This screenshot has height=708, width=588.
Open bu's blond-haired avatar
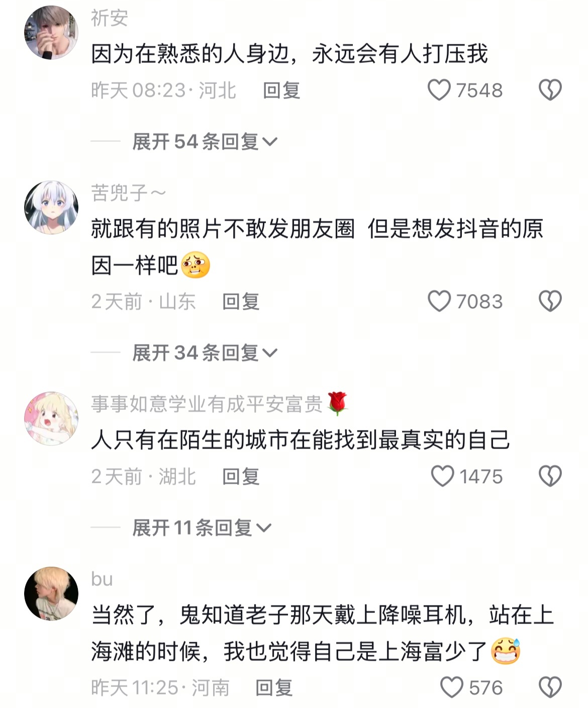click(x=51, y=593)
